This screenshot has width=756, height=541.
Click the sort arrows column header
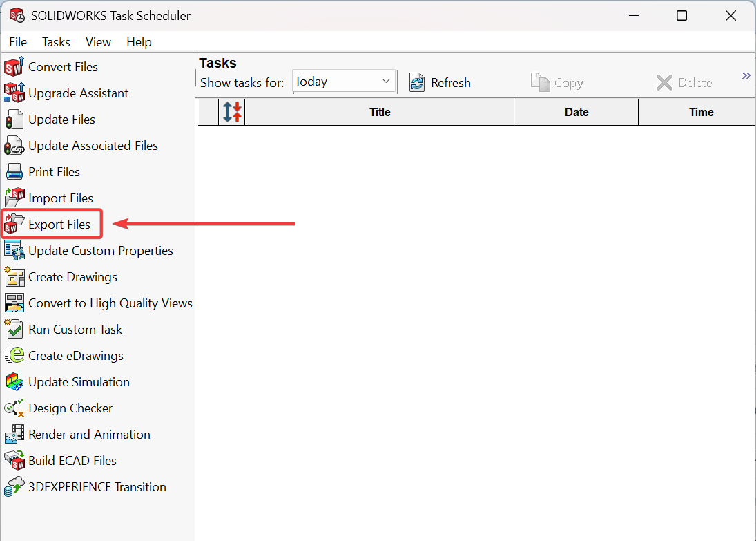tap(232, 112)
